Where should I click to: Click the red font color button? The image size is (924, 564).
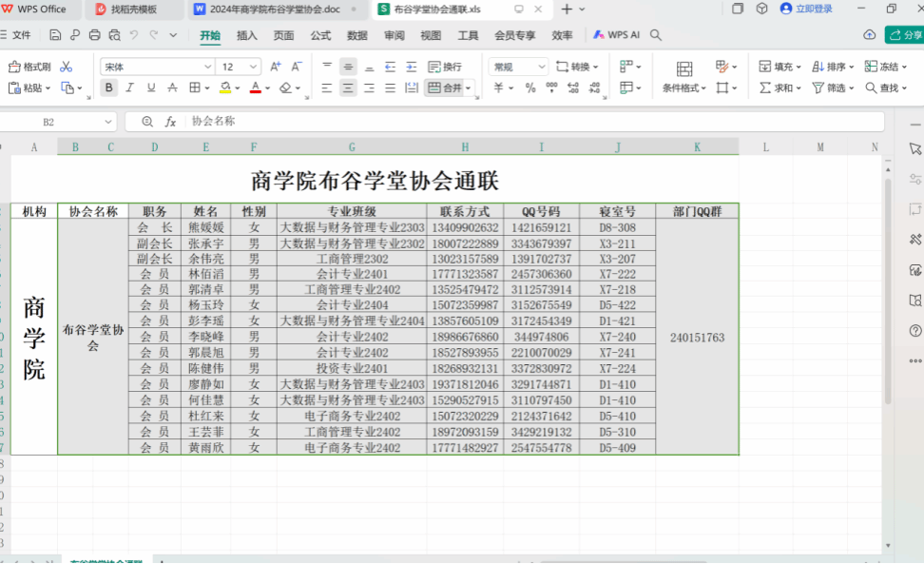click(x=254, y=88)
